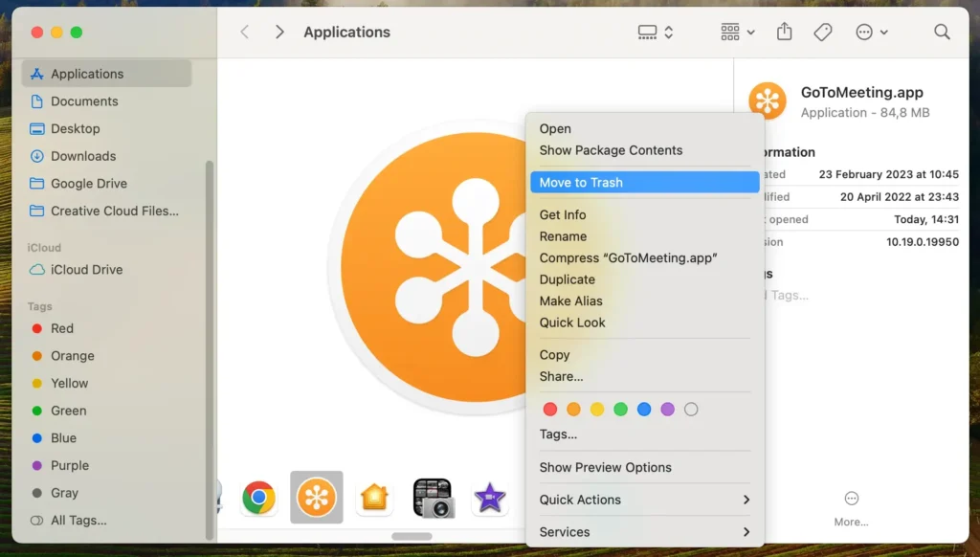Screen dimensions: 980x557
Task: Go forward with the right chevron
Action: pyautogui.click(x=279, y=32)
